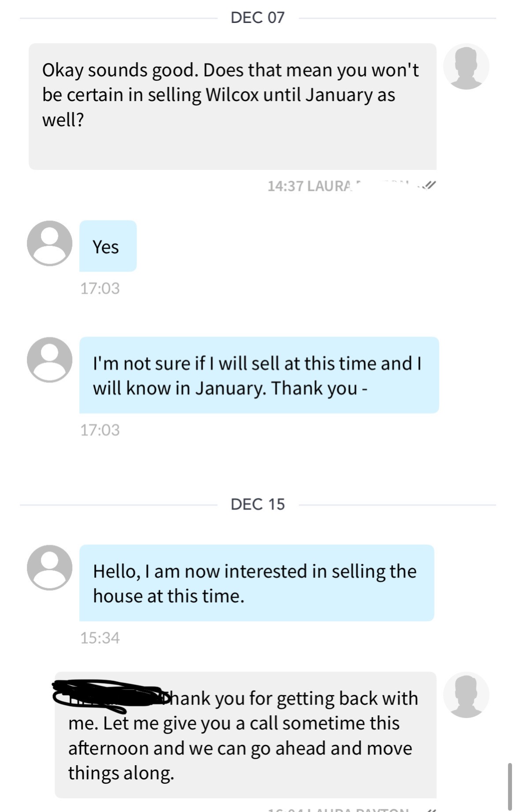Click the 17:03 timestamp below the January message
The width and height of the screenshot is (516, 812).
click(100, 430)
